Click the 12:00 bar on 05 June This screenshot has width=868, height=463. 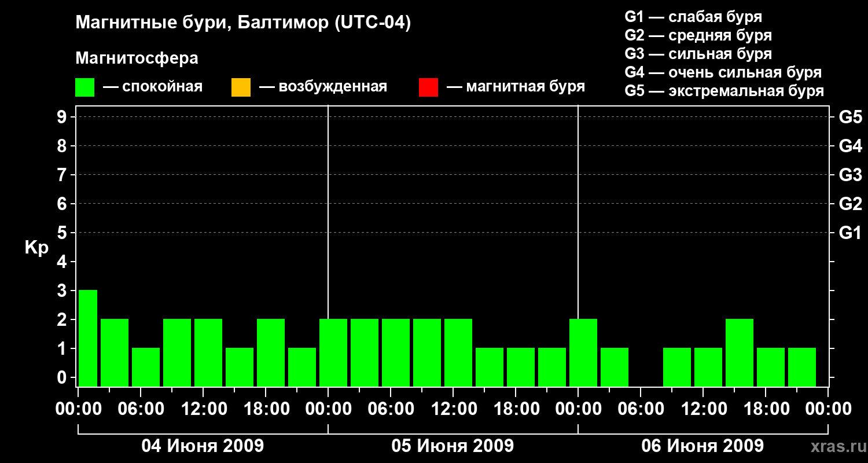tap(458, 352)
